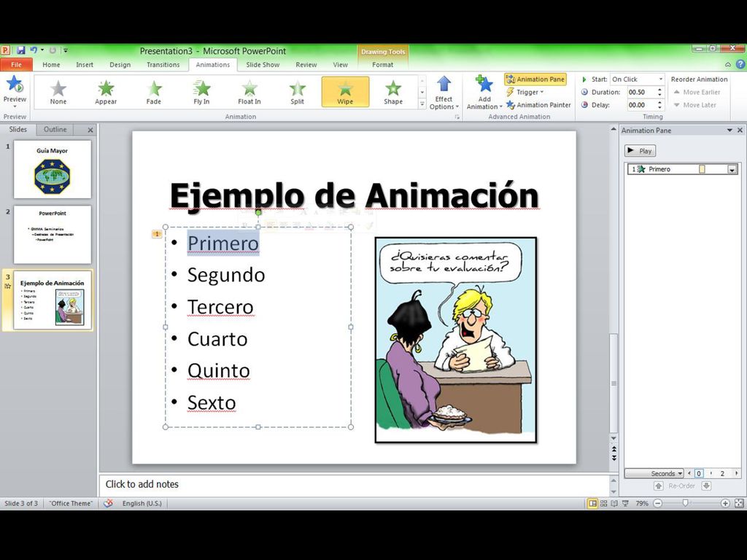
Task: Select slide 1 thumbnail Guía Mayor
Action: (53, 169)
